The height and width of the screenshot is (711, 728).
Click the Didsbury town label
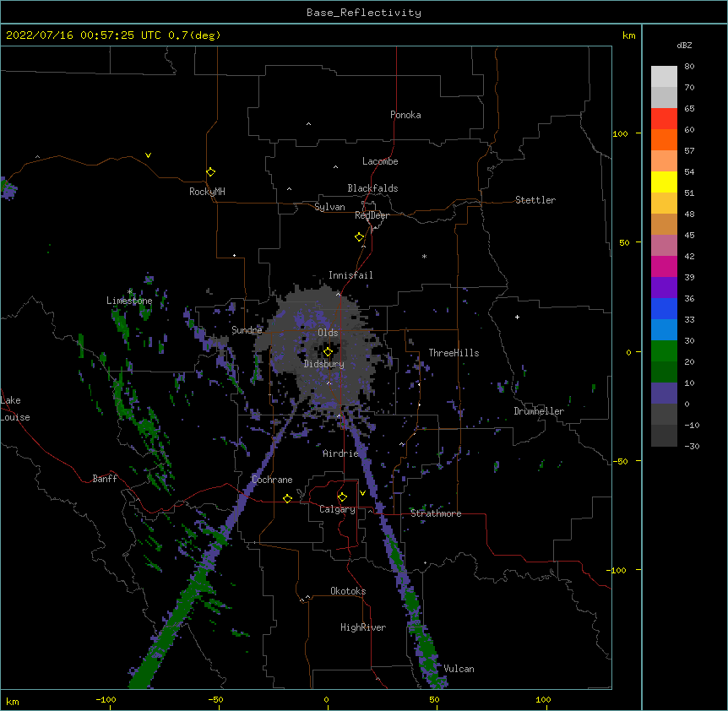pyautogui.click(x=324, y=364)
